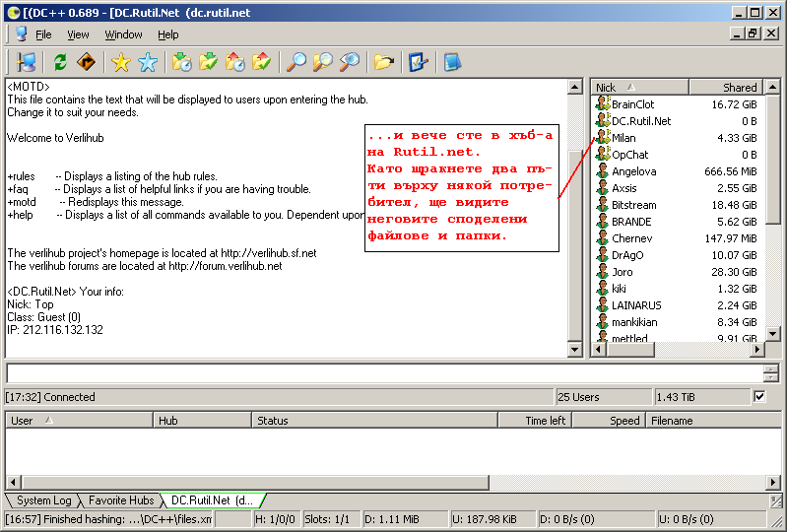Sort transfers by Speed column header
The width and height of the screenshot is (787, 532).
click(609, 421)
